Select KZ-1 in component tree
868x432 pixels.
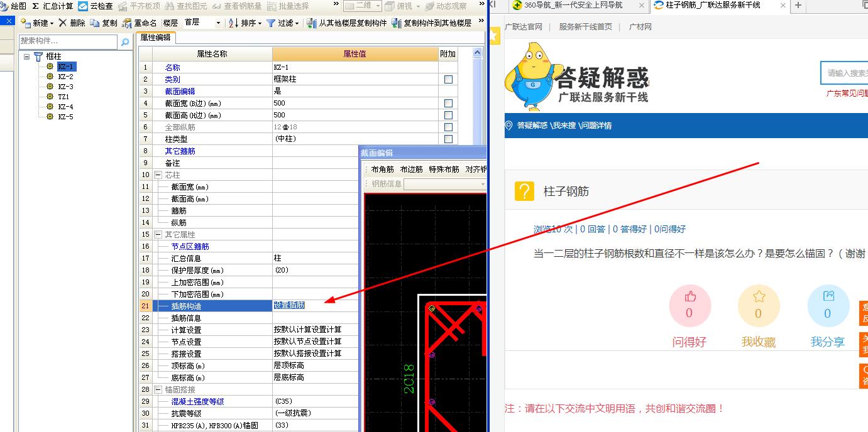click(x=67, y=67)
